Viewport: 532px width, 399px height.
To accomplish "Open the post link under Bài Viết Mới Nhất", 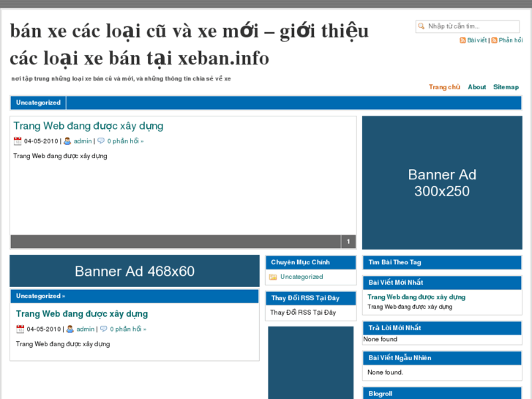I will (416, 297).
